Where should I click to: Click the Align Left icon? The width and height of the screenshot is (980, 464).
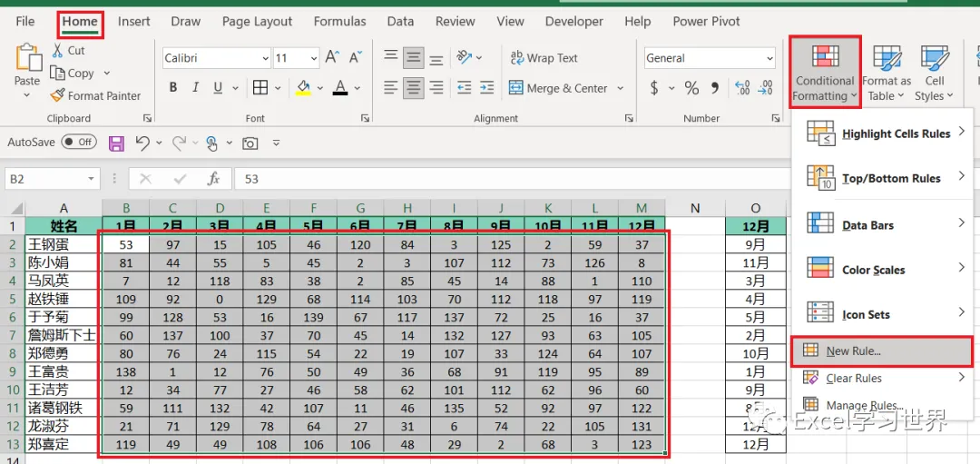click(391, 87)
